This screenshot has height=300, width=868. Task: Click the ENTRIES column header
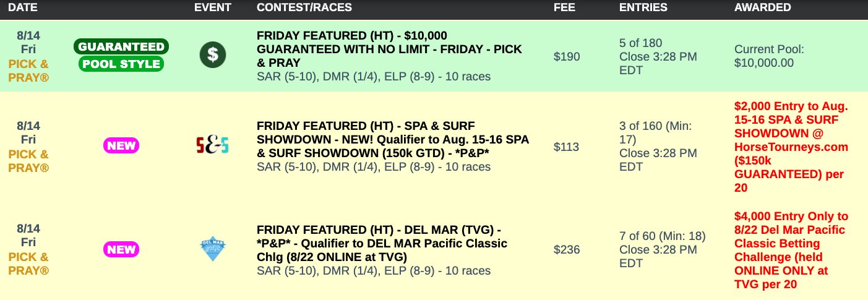tap(643, 7)
